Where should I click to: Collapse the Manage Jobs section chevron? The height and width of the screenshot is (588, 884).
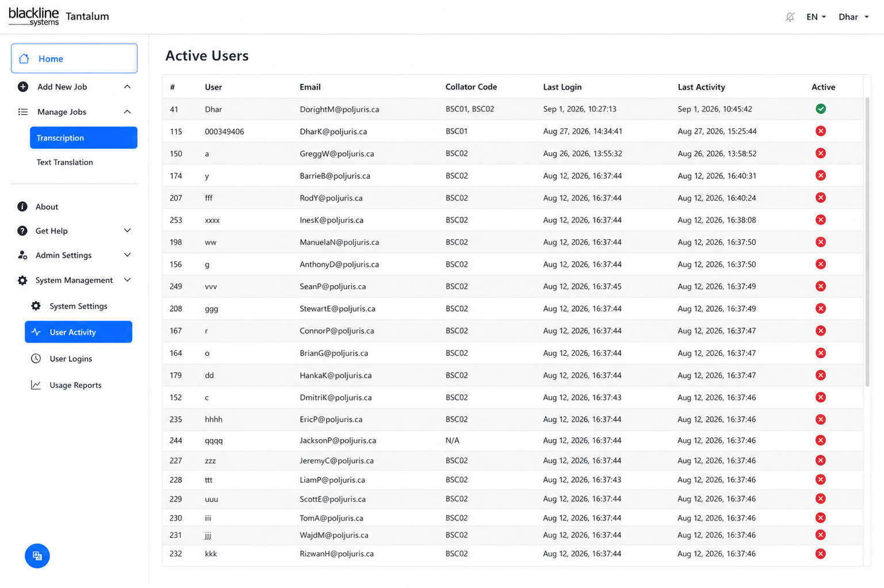click(x=127, y=112)
